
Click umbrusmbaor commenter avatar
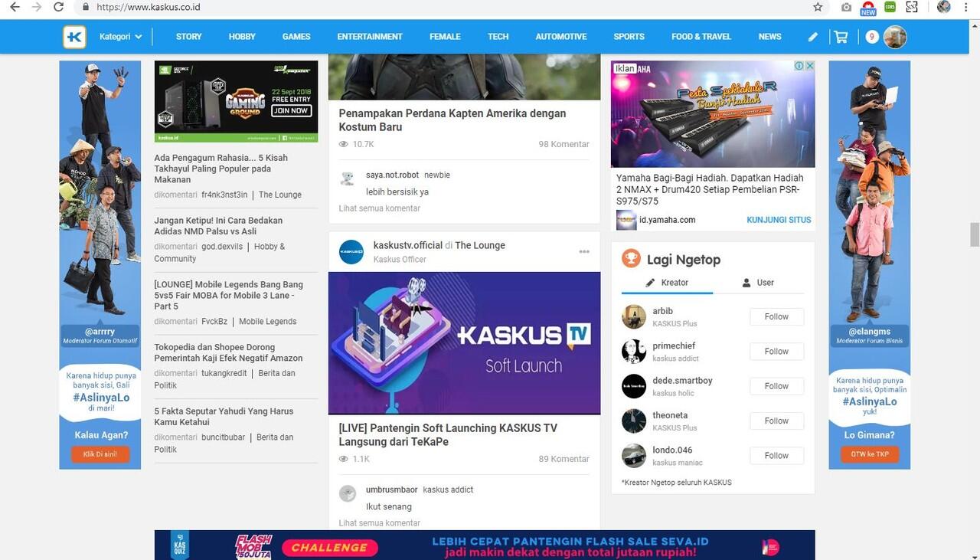coord(348,493)
